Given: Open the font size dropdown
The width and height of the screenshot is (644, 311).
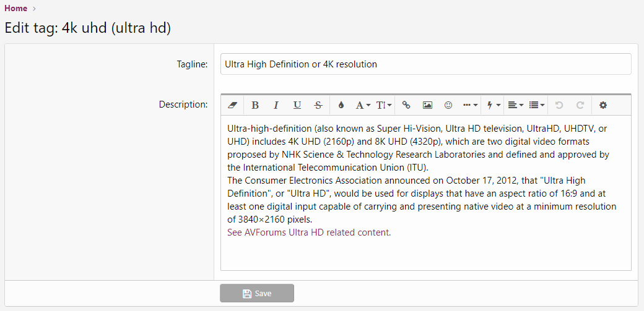Looking at the screenshot, I should 384,105.
